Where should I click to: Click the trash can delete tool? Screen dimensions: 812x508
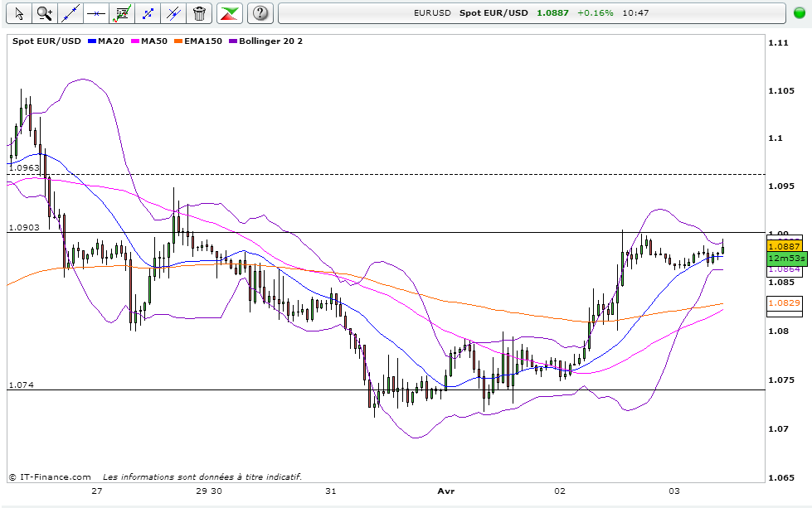(x=199, y=13)
